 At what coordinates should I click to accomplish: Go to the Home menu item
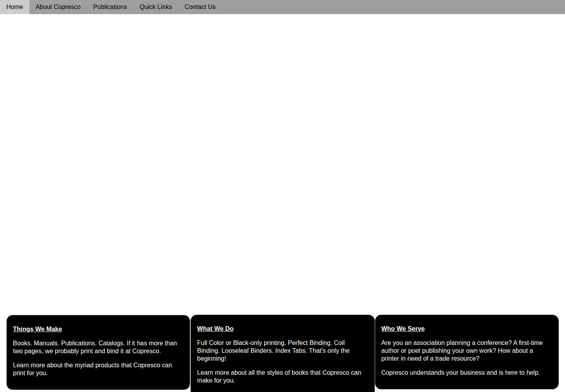15,7
